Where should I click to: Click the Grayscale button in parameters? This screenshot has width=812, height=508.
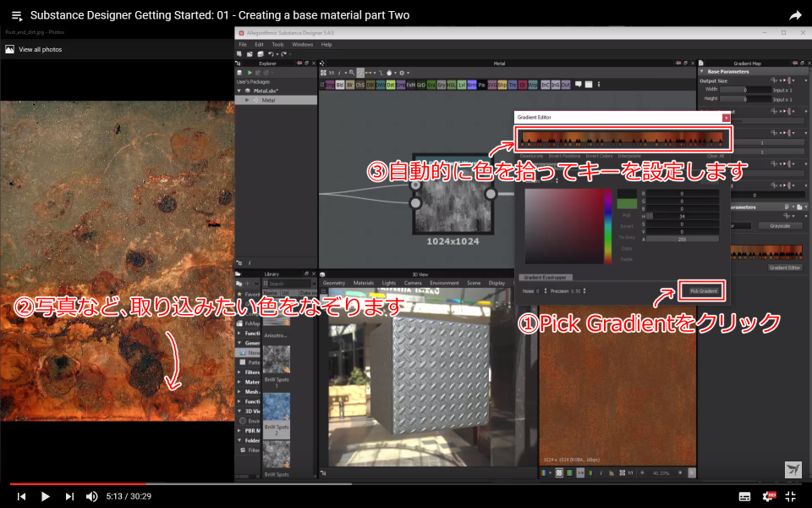780,225
